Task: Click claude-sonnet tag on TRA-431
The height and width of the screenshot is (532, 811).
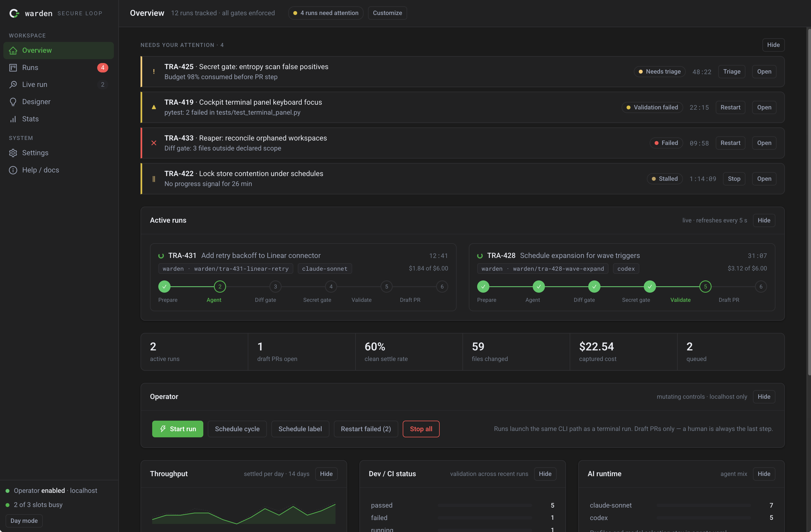Action: pyautogui.click(x=324, y=269)
